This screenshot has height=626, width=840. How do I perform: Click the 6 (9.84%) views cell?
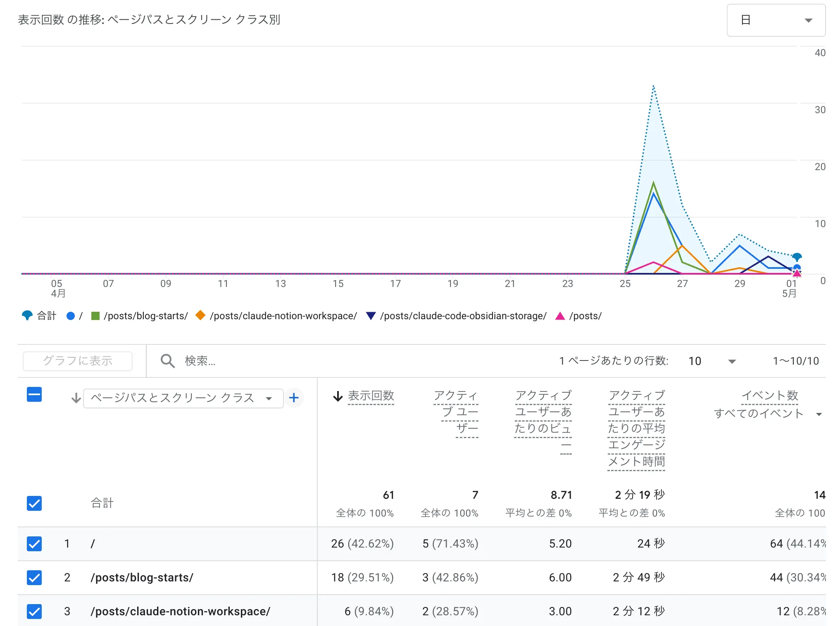[369, 612]
